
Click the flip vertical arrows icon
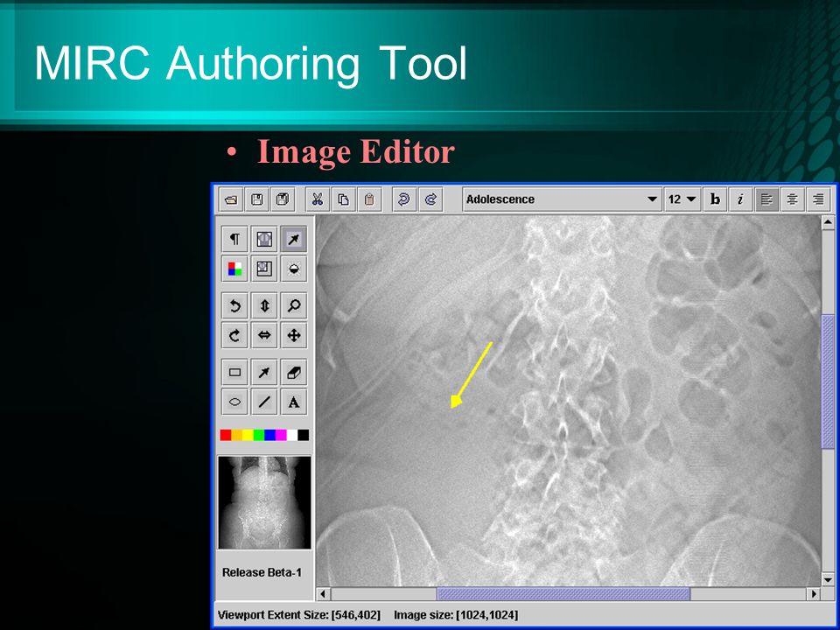point(264,305)
